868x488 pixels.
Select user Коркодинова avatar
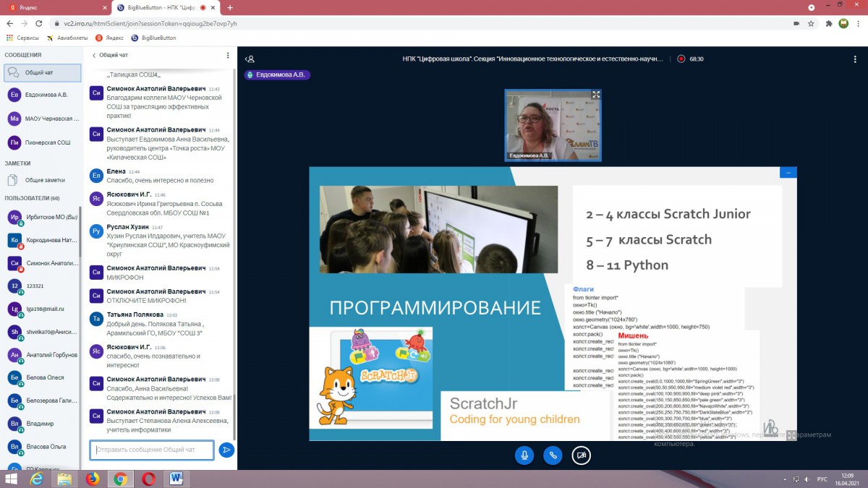(14, 240)
